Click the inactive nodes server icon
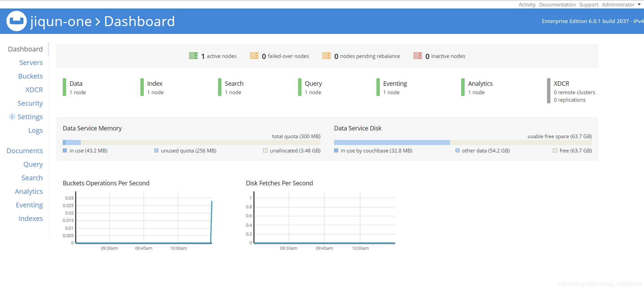Image resolution: width=644 pixels, height=290 pixels. point(418,56)
